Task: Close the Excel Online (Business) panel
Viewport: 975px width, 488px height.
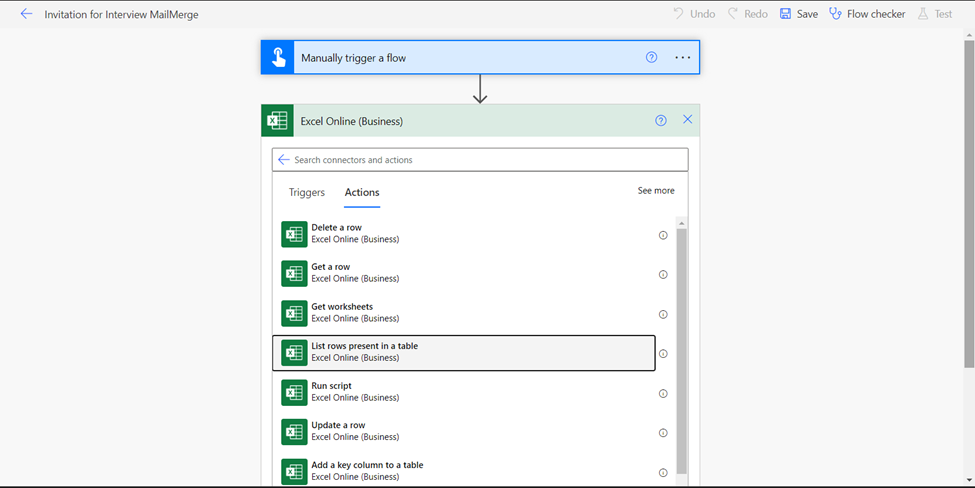Action: click(x=687, y=119)
